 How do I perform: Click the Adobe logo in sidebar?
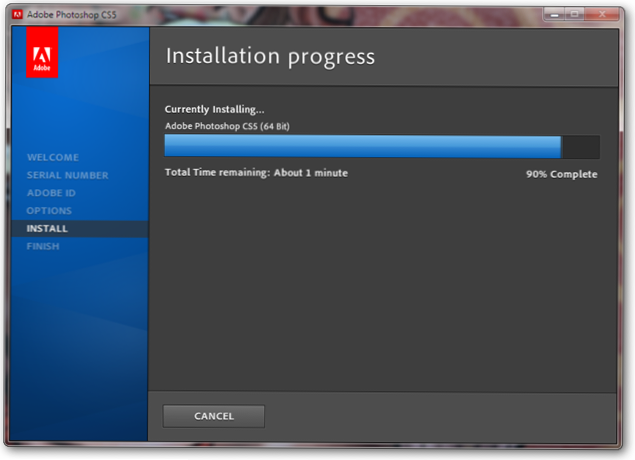[42, 52]
